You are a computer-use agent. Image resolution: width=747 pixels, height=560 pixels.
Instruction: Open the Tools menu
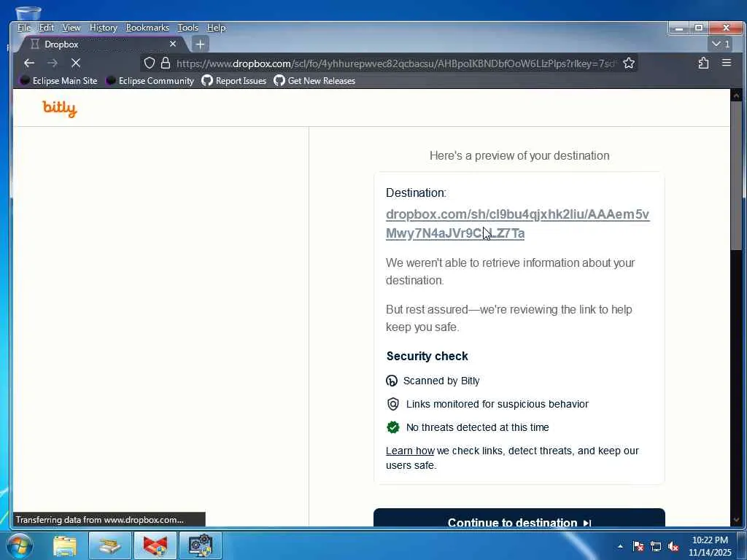188,28
